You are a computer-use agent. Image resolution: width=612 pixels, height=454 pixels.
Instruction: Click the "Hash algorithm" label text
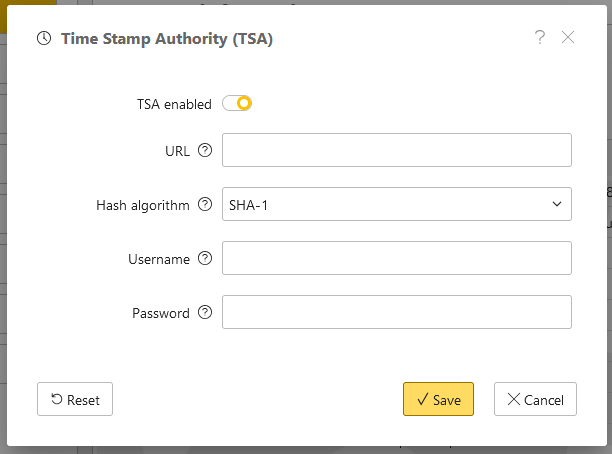[x=142, y=204]
